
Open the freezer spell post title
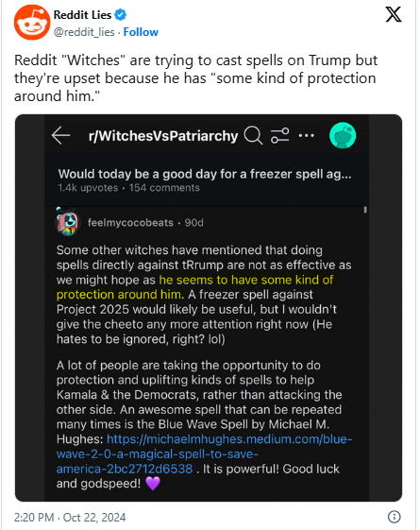pyautogui.click(x=205, y=174)
